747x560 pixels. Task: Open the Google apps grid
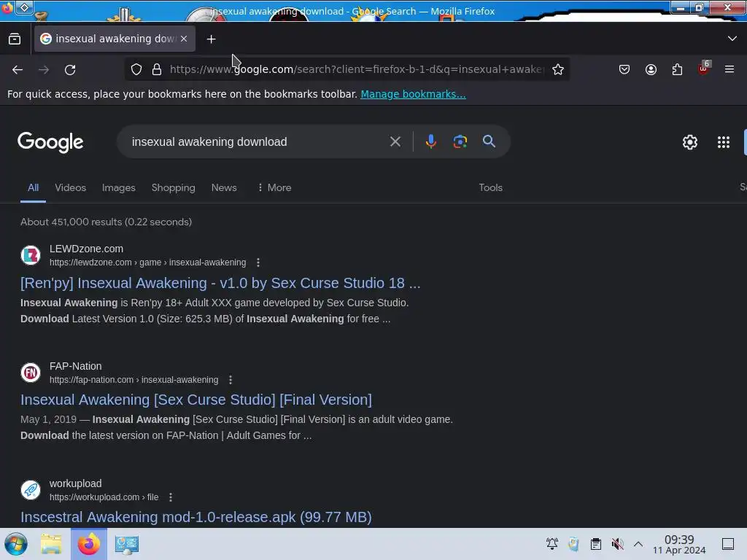(x=723, y=142)
